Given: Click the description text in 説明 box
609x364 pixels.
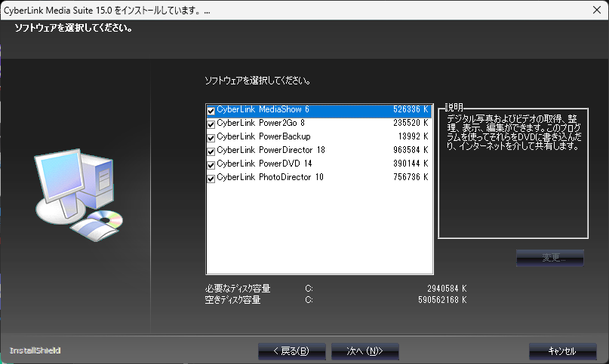Looking at the screenshot, I should pos(513,133).
